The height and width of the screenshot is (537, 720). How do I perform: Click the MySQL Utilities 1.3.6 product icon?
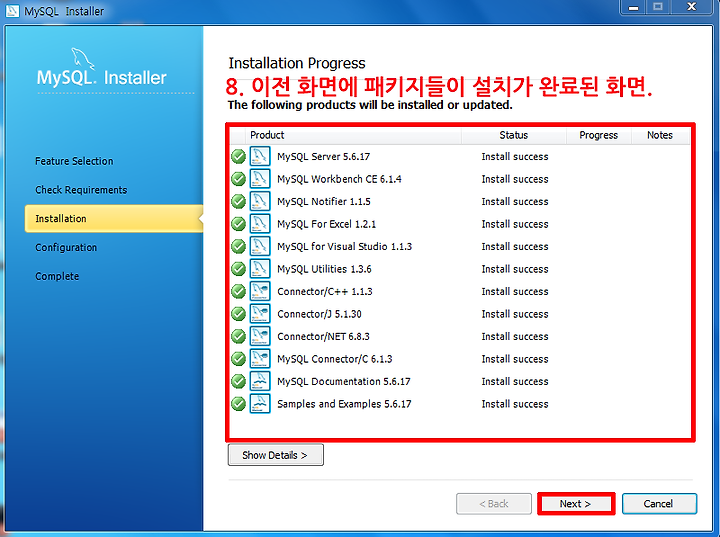260,269
